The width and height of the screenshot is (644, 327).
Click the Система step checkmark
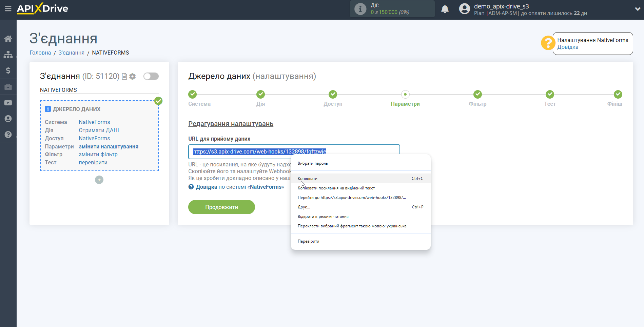pyautogui.click(x=192, y=94)
